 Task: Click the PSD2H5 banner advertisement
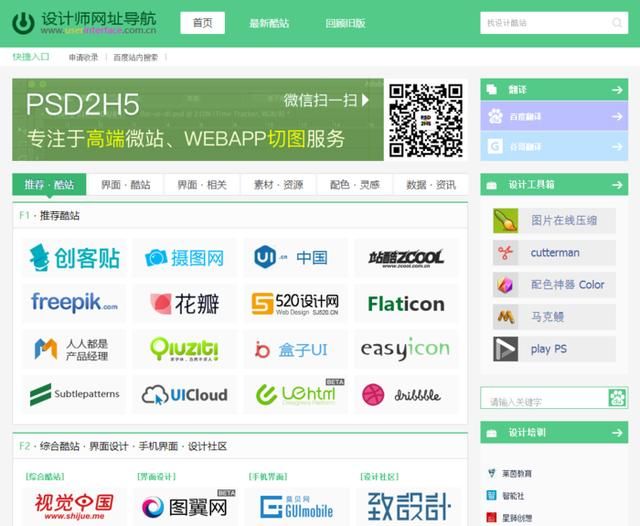tap(198, 119)
